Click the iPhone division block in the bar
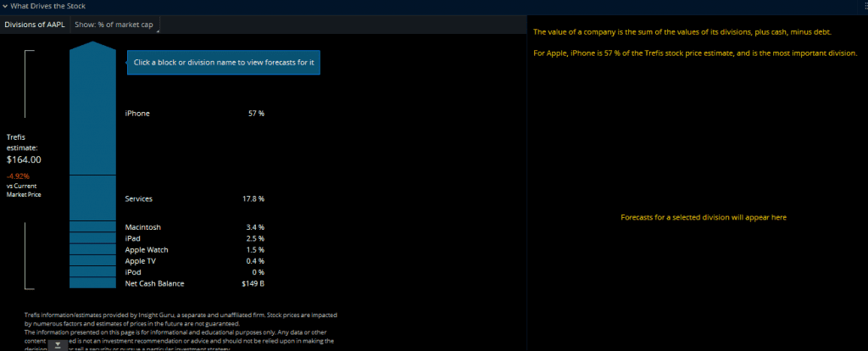The width and height of the screenshot is (868, 351). click(92, 108)
